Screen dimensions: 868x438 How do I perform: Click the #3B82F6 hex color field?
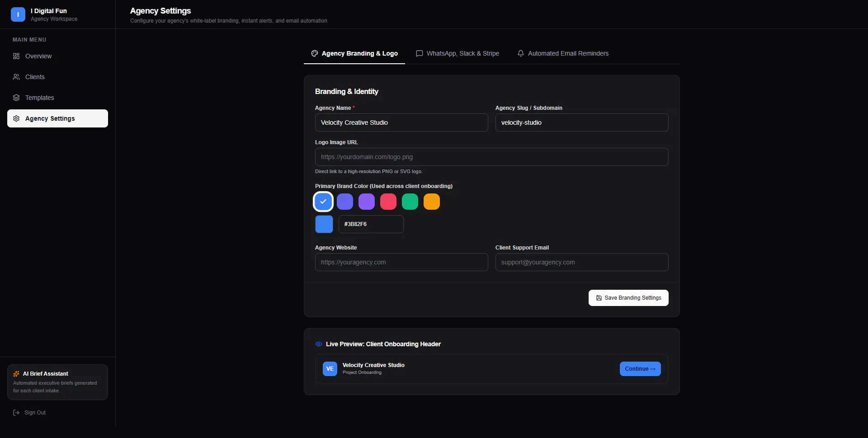point(371,224)
